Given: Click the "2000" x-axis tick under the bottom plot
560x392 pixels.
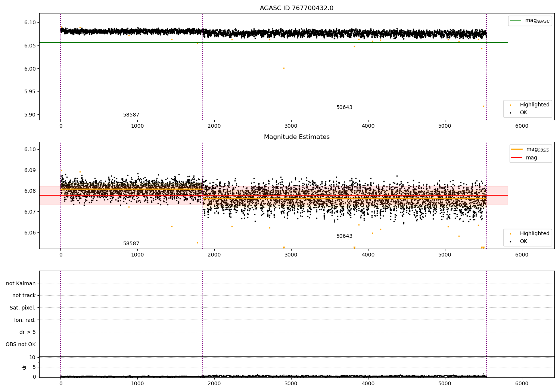Looking at the screenshot, I should pos(214,383).
